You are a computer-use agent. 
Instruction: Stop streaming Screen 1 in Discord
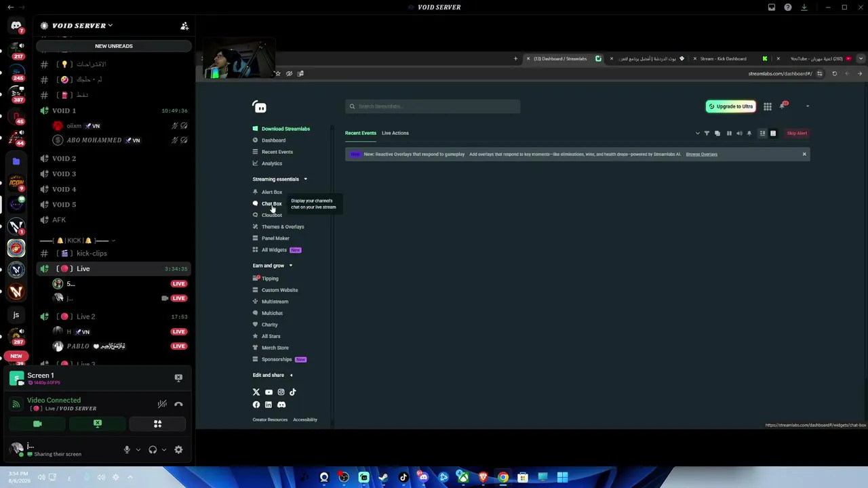pos(178,378)
